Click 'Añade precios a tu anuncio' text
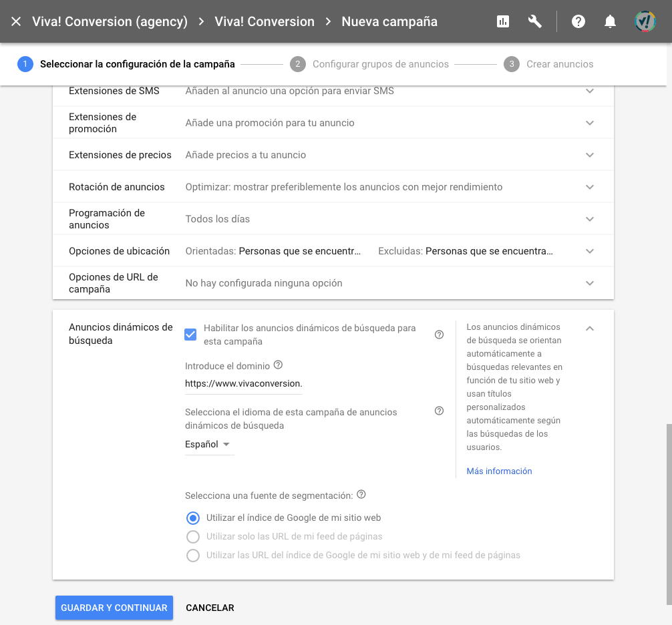 pyautogui.click(x=246, y=155)
